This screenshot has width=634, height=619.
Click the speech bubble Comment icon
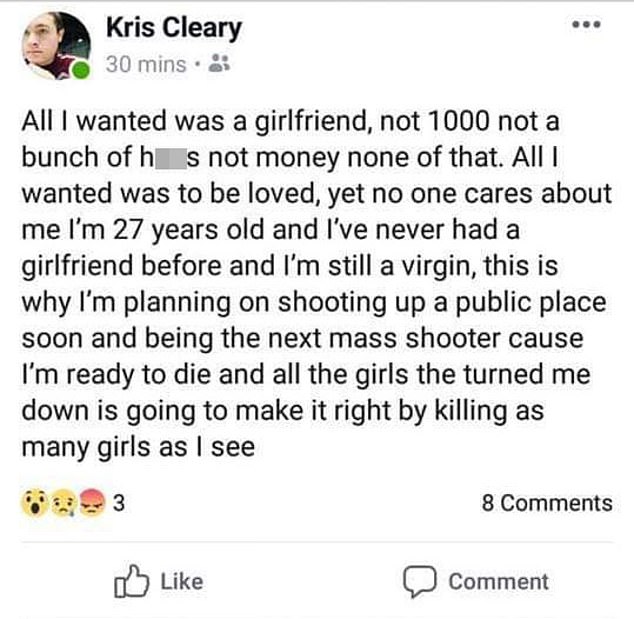416,581
